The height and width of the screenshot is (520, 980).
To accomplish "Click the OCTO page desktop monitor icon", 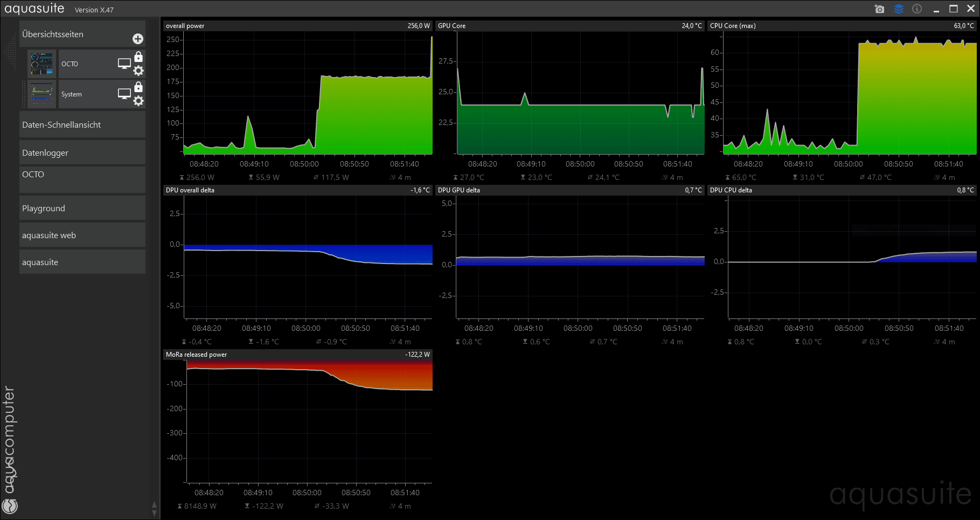I will click(x=124, y=64).
